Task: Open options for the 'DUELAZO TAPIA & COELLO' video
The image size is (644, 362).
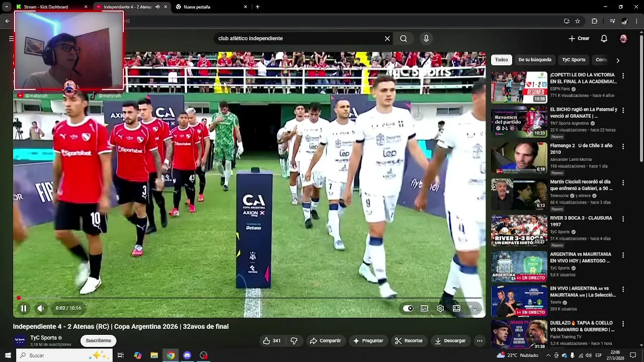Action: click(623, 324)
